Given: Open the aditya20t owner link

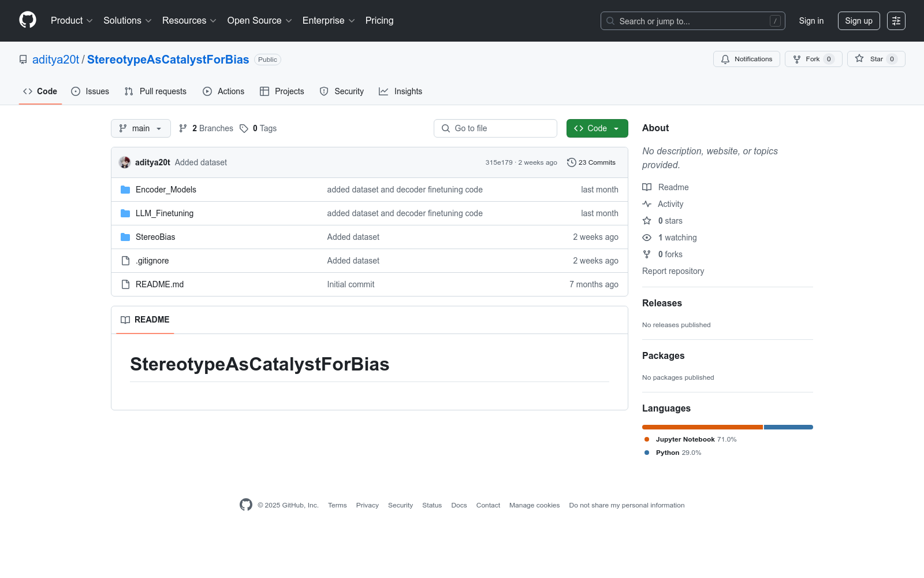Looking at the screenshot, I should pyautogui.click(x=55, y=60).
